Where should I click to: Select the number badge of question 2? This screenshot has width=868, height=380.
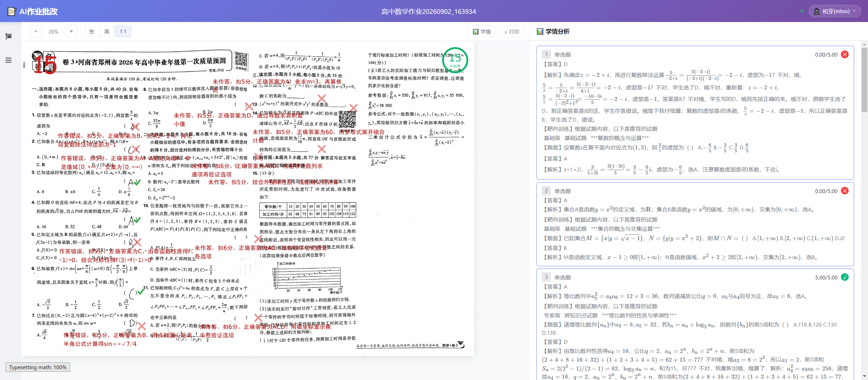pyautogui.click(x=546, y=191)
